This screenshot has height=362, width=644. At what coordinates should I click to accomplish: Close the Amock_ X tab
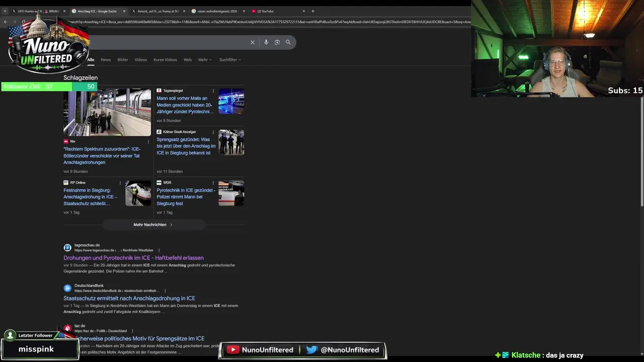click(184, 11)
